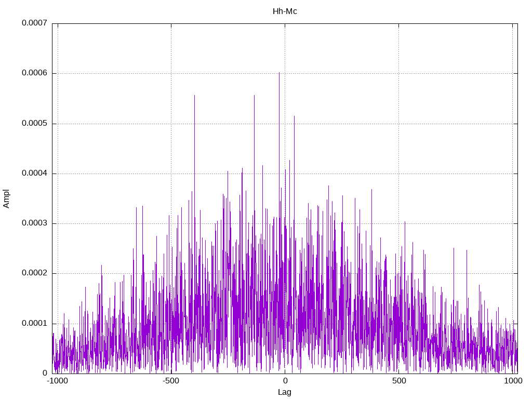Screen dimensions: 532x399
Task: Click the Lag x-axis label
Action: click(284, 392)
